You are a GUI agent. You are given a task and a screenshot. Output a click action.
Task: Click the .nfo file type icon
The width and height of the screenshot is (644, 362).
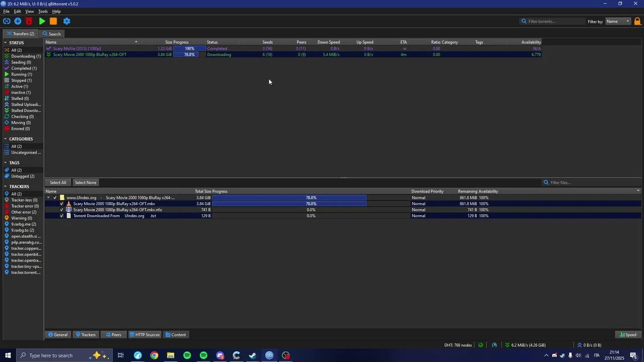pyautogui.click(x=69, y=210)
